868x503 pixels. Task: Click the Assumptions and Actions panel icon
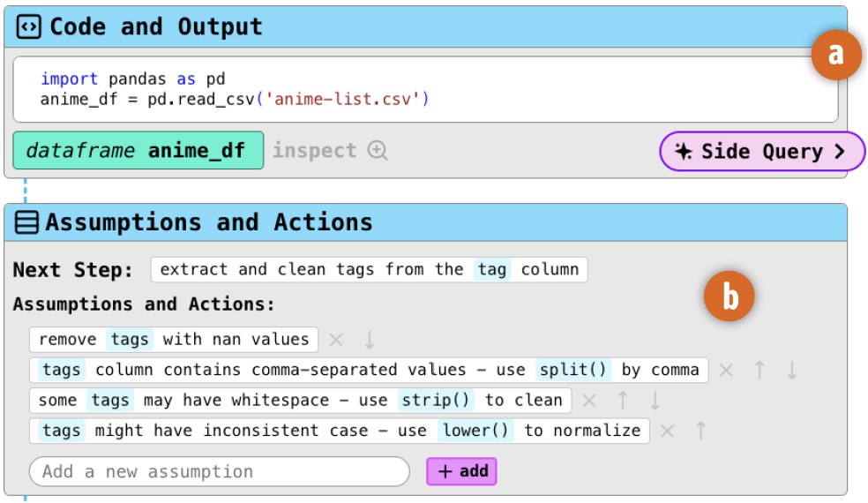point(27,223)
